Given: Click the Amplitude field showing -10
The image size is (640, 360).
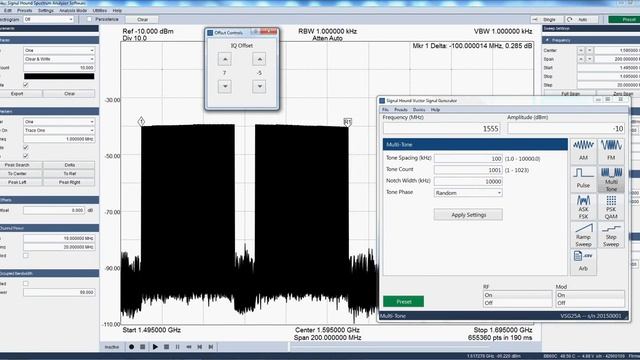Looking at the screenshot, I should (x=566, y=129).
